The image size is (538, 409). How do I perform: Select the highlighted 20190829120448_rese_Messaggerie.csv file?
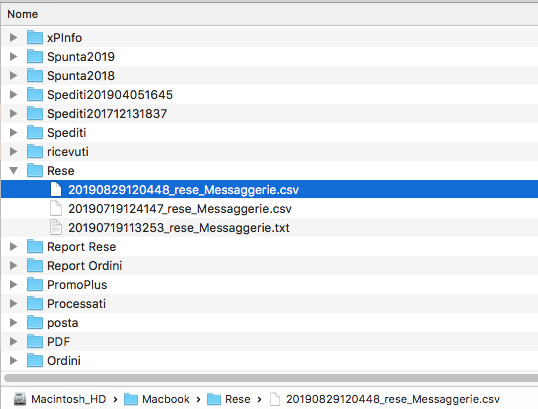pyautogui.click(x=270, y=189)
